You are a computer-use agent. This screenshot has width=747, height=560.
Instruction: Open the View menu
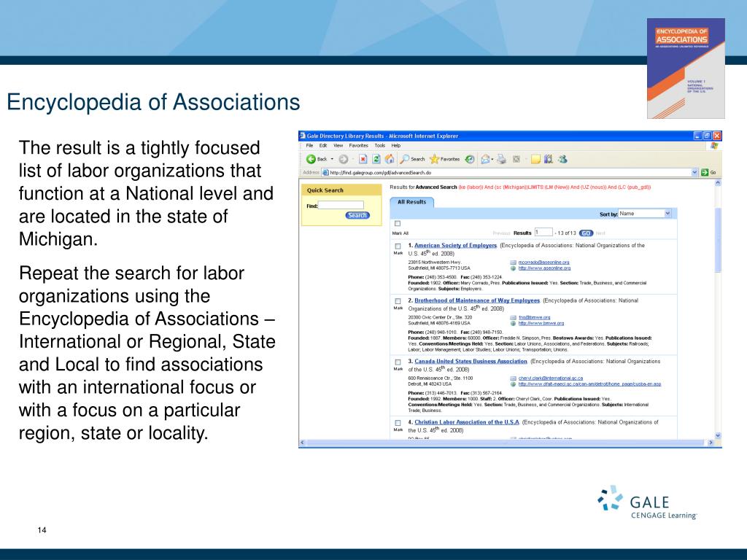[338, 146]
